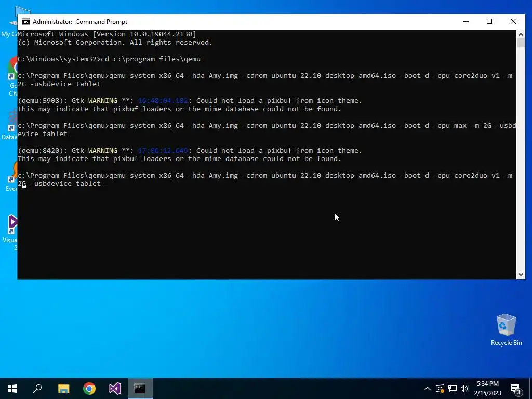The image size is (532, 399).
Task: Show hidden tray icons chevron
Action: [x=428, y=389]
